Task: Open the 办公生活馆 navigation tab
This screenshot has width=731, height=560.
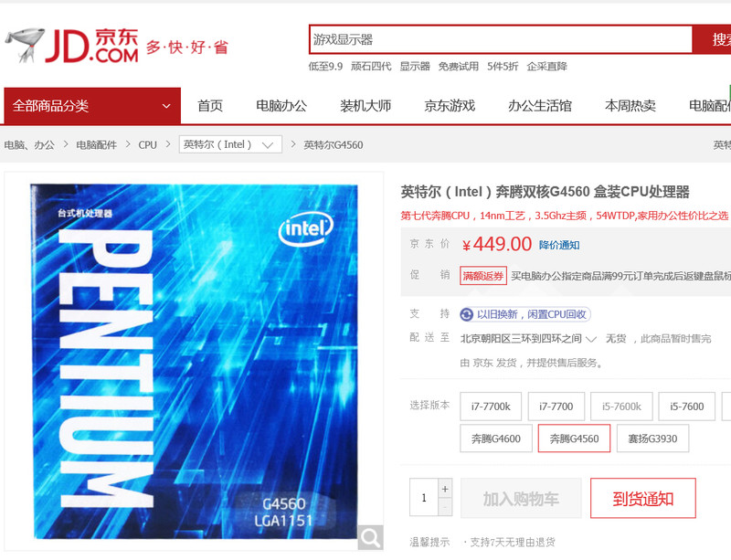Action: click(x=540, y=106)
